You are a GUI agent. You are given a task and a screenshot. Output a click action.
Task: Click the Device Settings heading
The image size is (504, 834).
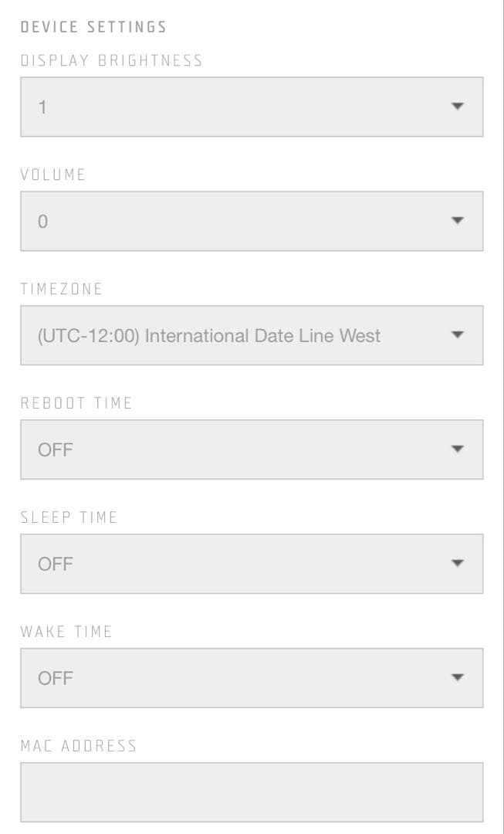click(x=93, y=27)
